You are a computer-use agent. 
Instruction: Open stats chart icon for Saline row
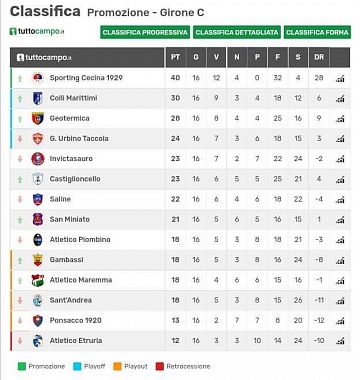pos(340,200)
